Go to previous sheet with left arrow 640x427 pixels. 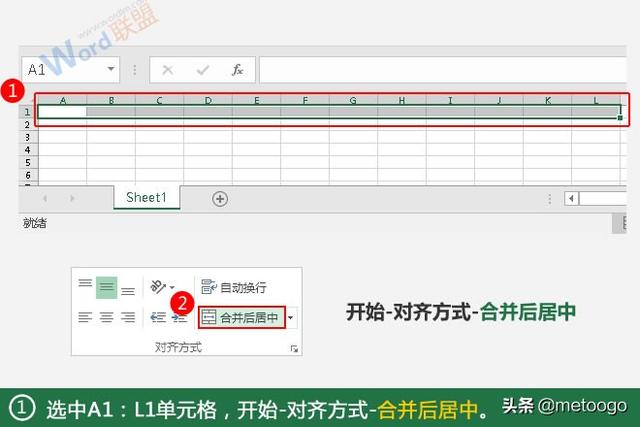point(45,198)
